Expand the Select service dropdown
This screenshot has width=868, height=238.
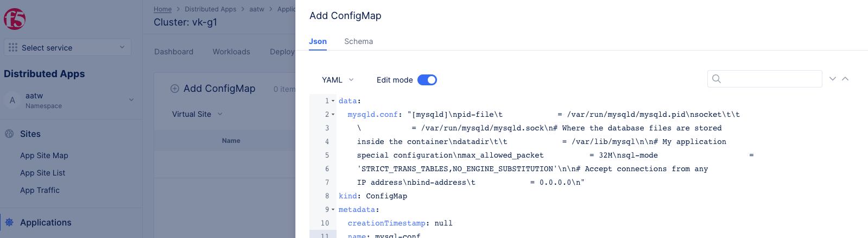point(67,48)
